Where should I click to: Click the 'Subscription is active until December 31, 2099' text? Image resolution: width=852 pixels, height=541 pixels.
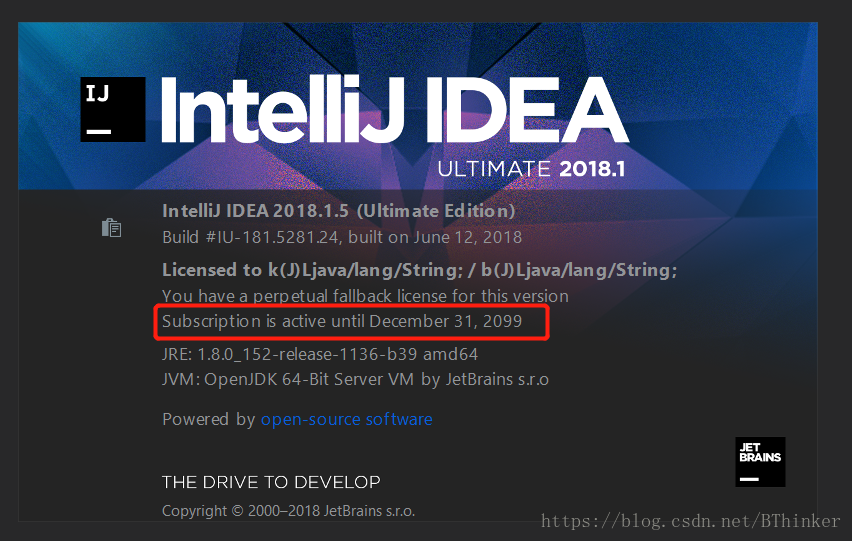[x=342, y=321]
